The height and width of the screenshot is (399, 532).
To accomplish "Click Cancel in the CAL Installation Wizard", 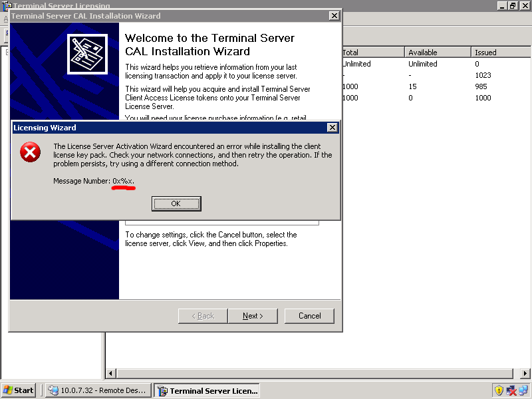I will (309, 316).
